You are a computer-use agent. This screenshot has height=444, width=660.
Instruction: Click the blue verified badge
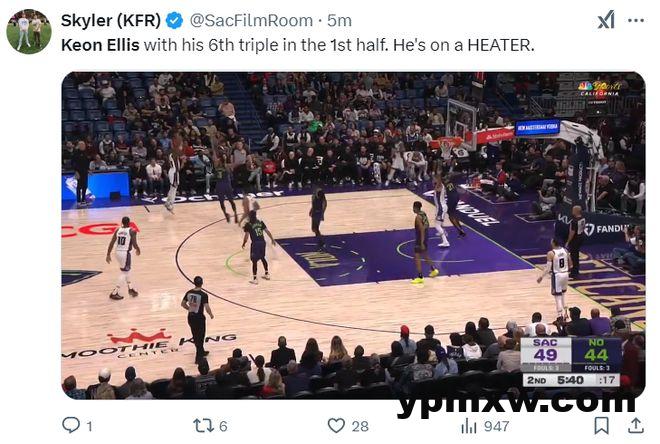(174, 20)
